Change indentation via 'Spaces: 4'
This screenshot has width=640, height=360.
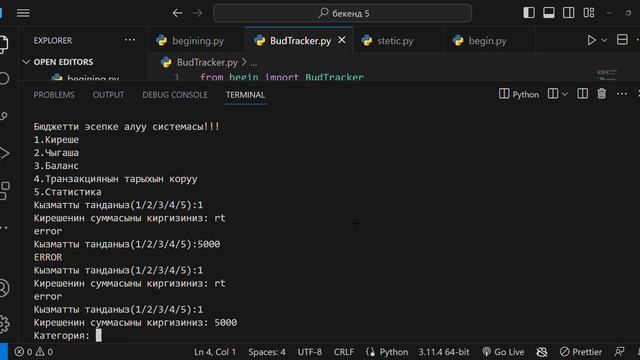(x=267, y=352)
